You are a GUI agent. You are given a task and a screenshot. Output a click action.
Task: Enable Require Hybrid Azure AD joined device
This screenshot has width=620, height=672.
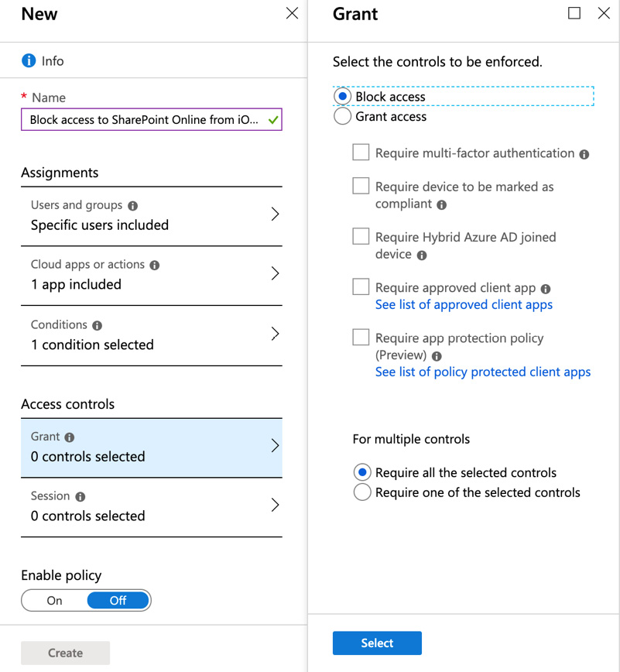click(361, 236)
